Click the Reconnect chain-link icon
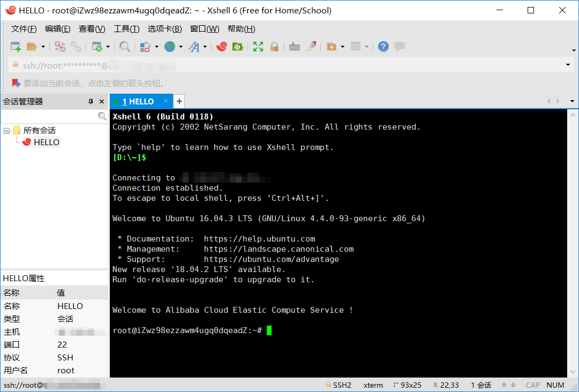 click(76, 47)
